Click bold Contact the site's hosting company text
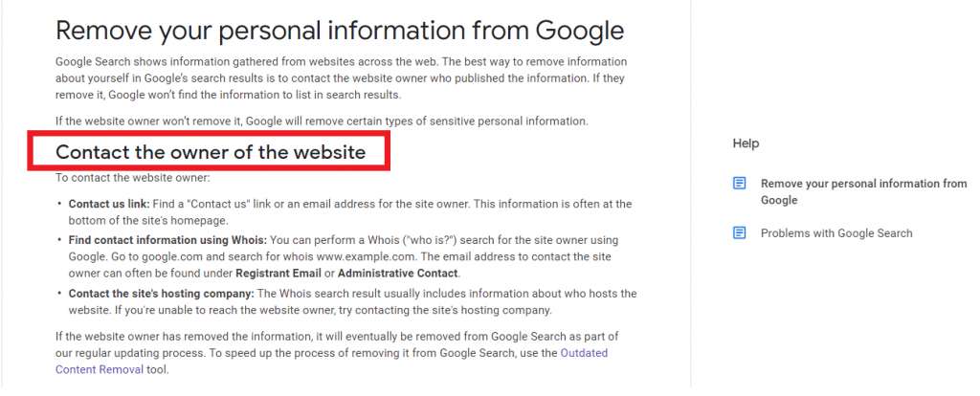 162,293
